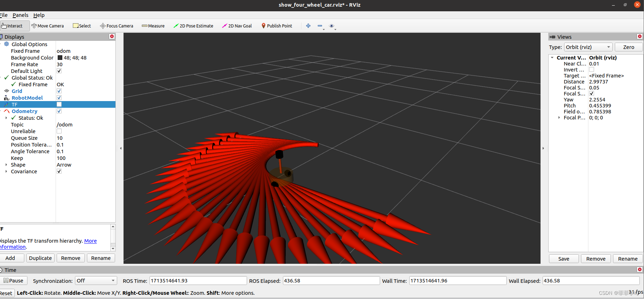Click the Zero view button
The width and height of the screenshot is (644, 299).
(x=629, y=47)
